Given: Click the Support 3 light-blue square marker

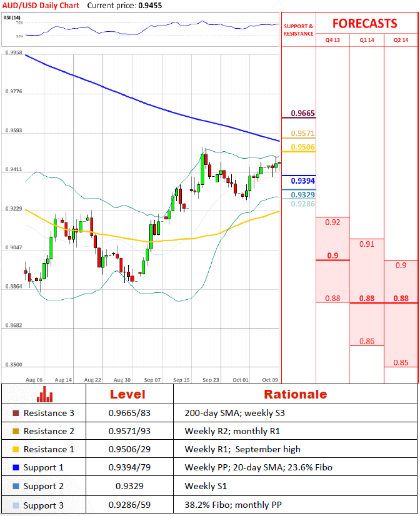Looking at the screenshot, I should click(16, 504).
